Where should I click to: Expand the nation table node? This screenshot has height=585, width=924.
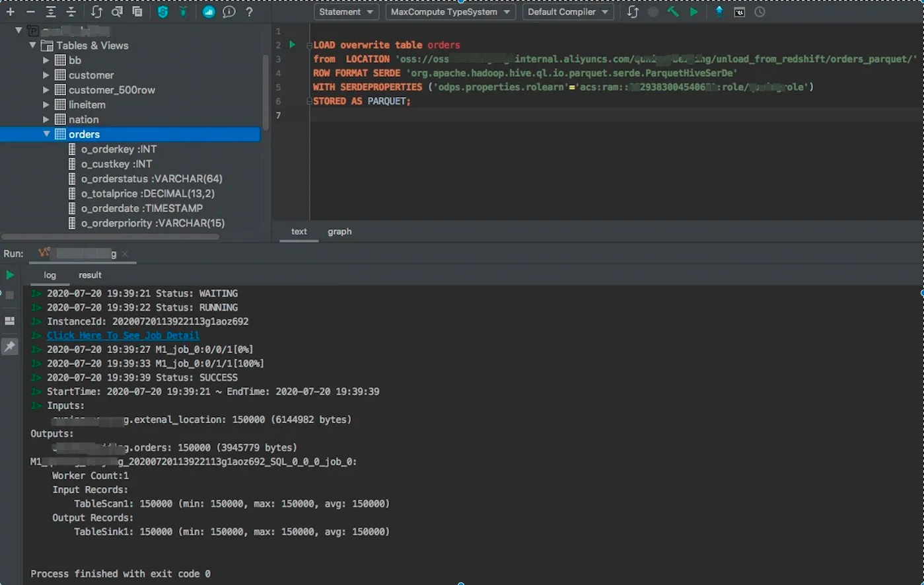46,120
